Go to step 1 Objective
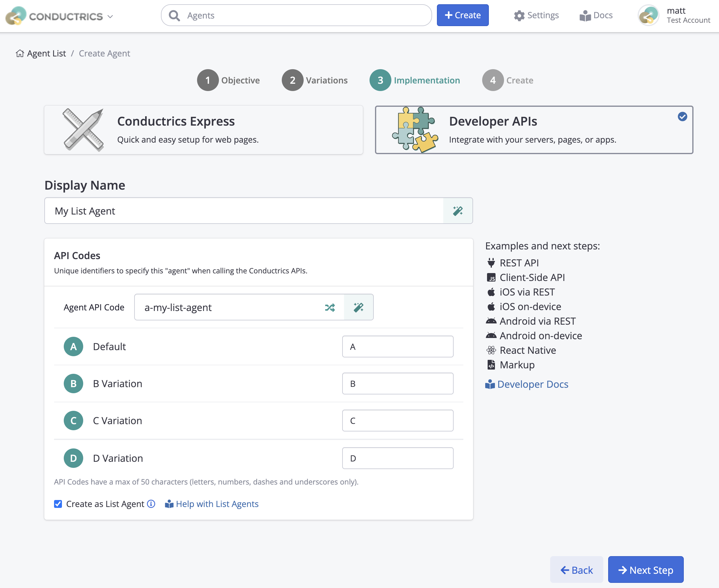 click(228, 80)
